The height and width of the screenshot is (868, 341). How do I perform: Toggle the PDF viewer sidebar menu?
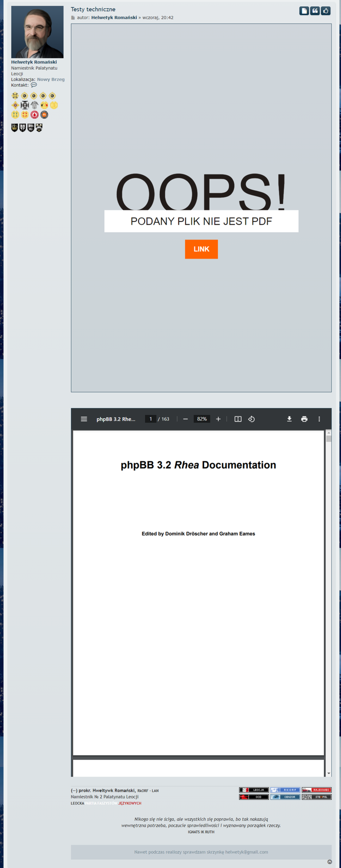84,419
